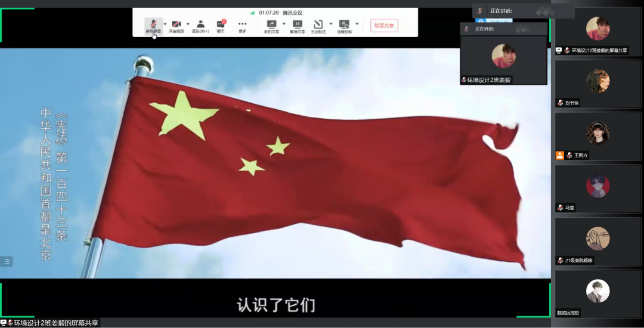Turn on camera with 开启视频
The image size is (644, 328).
[176, 24]
